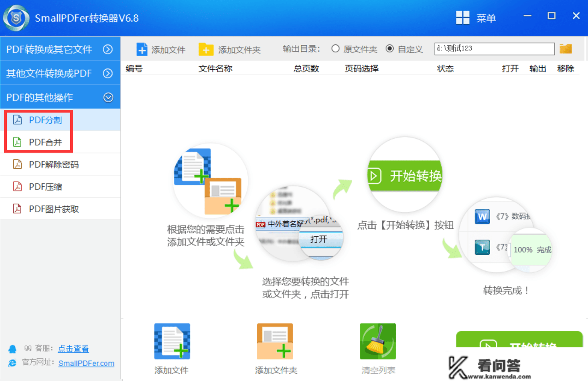
Task: Click the T text icon in guide
Action: [x=482, y=247]
